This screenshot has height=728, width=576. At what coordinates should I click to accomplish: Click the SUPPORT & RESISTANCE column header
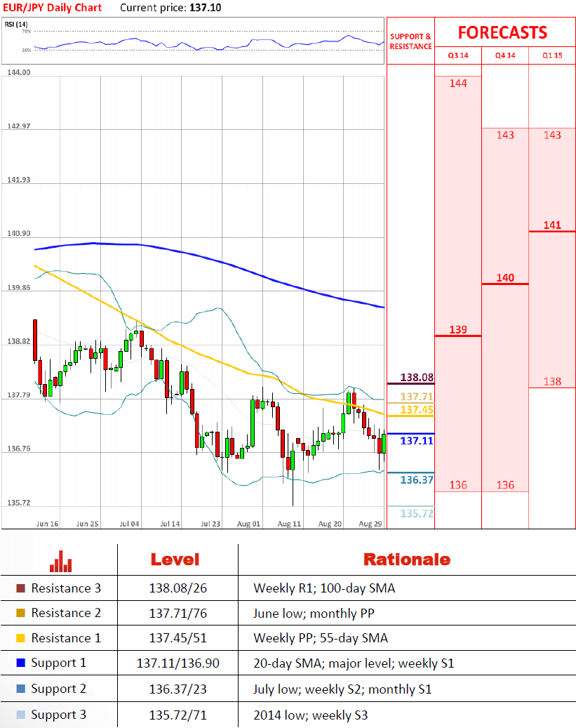(410, 41)
